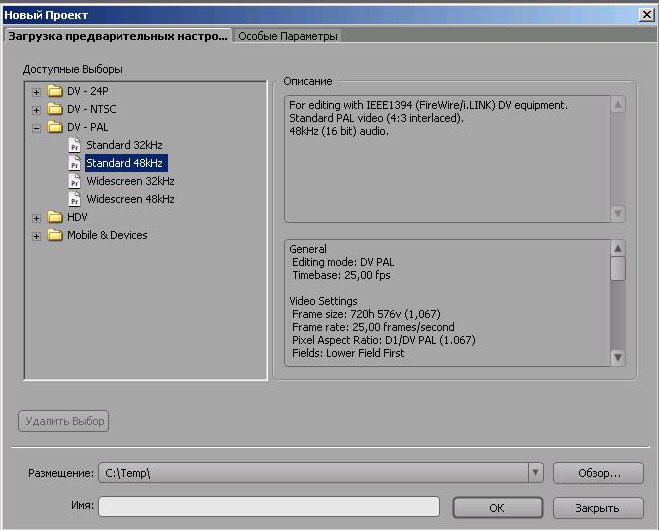Screen dimensions: 659x530
Task: Collapse the DV - PAL folder
Action: (37, 128)
